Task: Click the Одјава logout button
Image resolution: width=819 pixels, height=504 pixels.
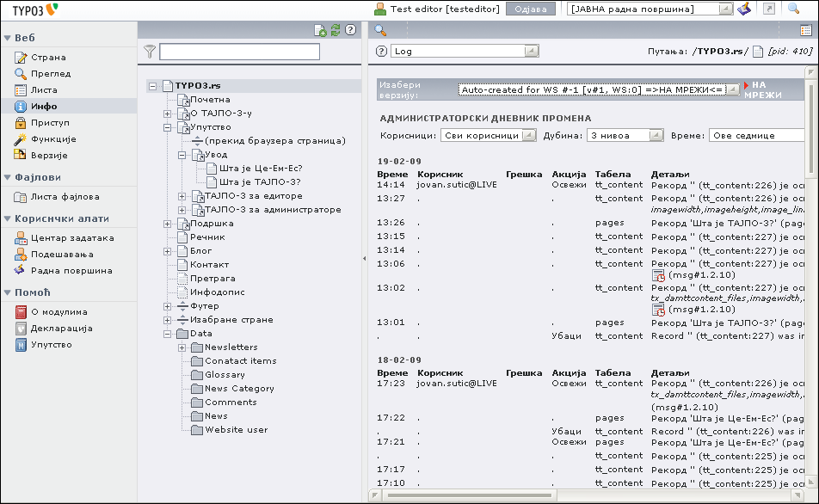Action: 531,9
